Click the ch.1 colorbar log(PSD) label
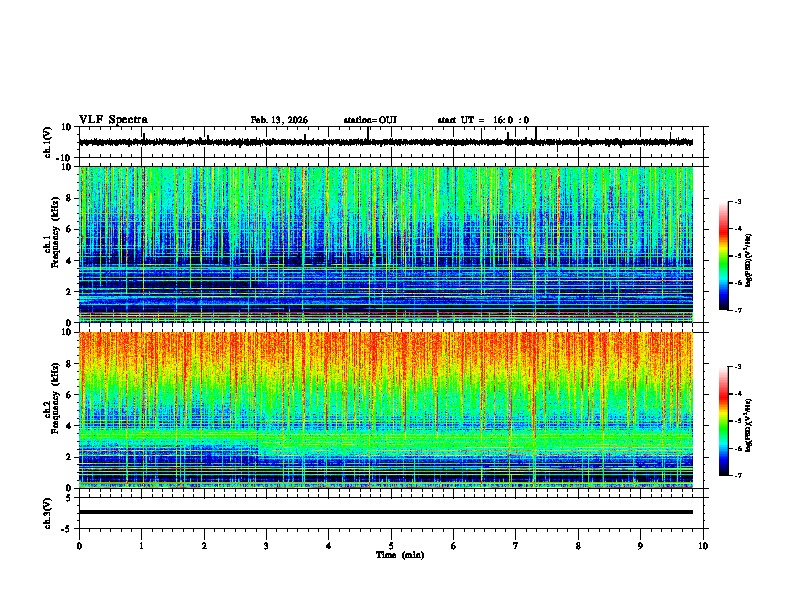Viewport: 792px width, 612px height. 748,260
